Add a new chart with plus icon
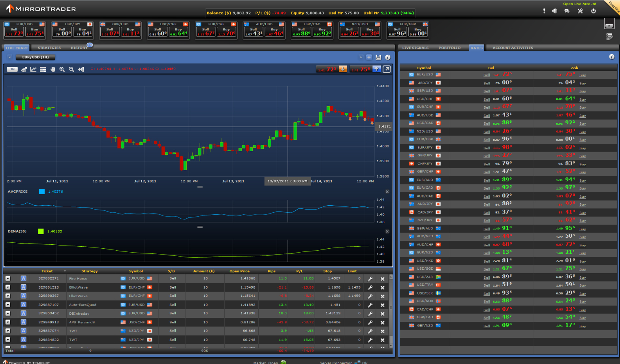620x364 pixels. 369,57
